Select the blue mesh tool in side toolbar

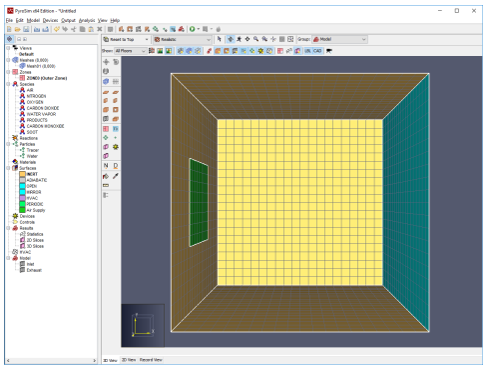[106, 81]
